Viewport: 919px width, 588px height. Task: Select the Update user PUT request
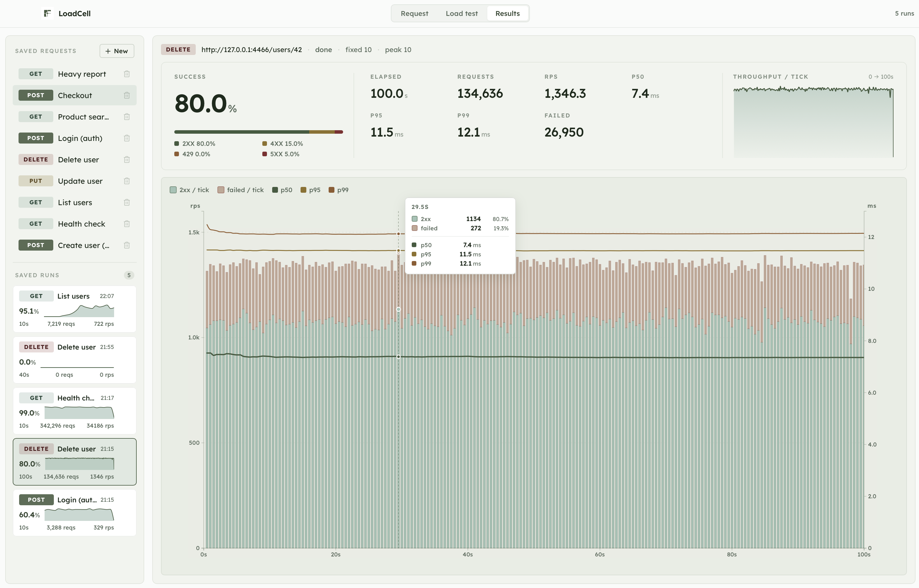click(74, 181)
